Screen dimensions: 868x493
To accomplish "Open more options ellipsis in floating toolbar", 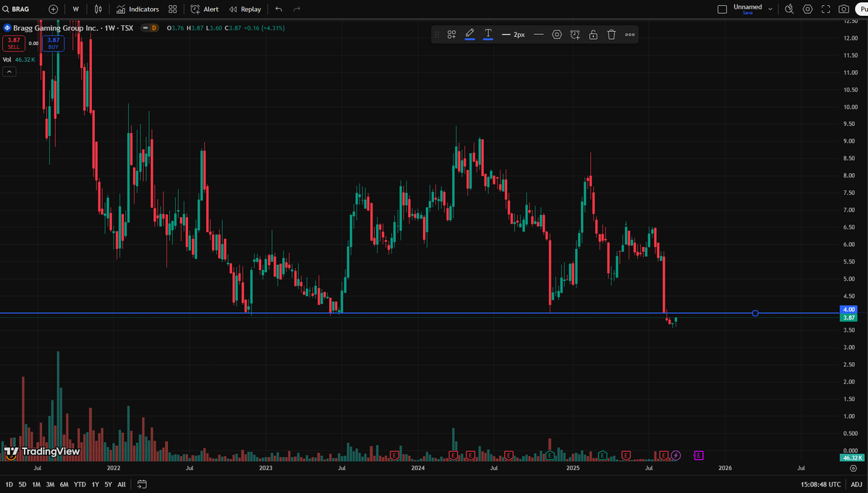I will click(630, 34).
